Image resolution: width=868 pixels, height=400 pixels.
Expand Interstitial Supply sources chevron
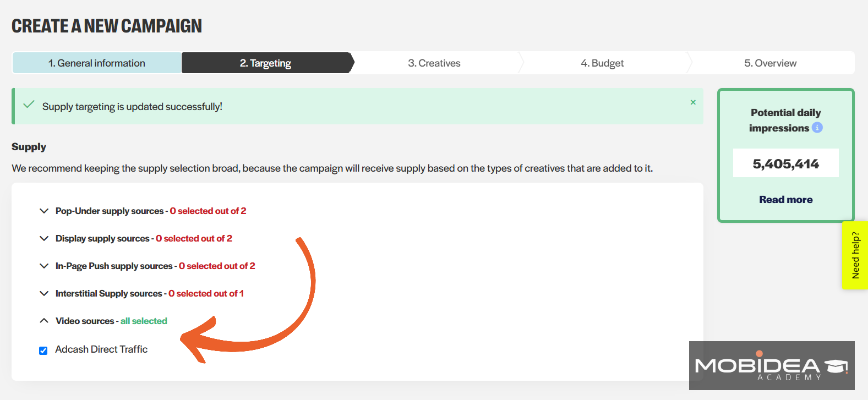[44, 293]
